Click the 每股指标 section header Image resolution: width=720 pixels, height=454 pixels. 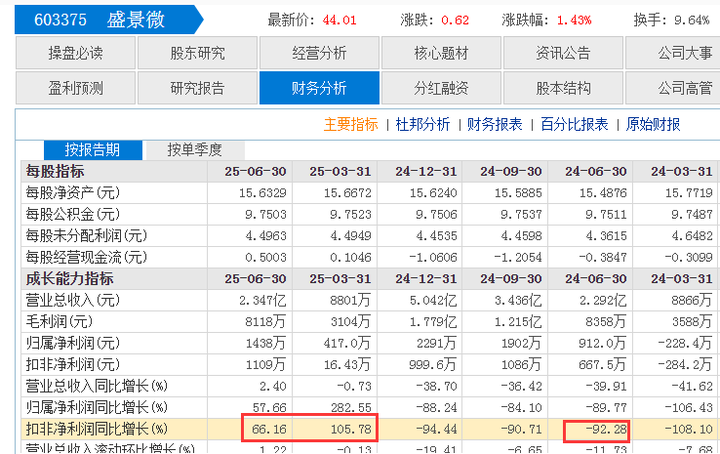(x=55, y=171)
